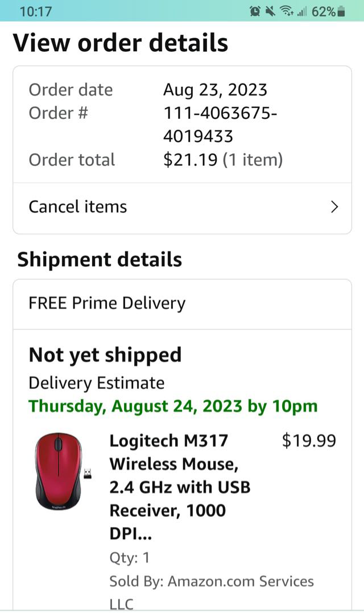Expand Cancel items with the chevron arrow
This screenshot has width=364, height=613.
(x=334, y=207)
